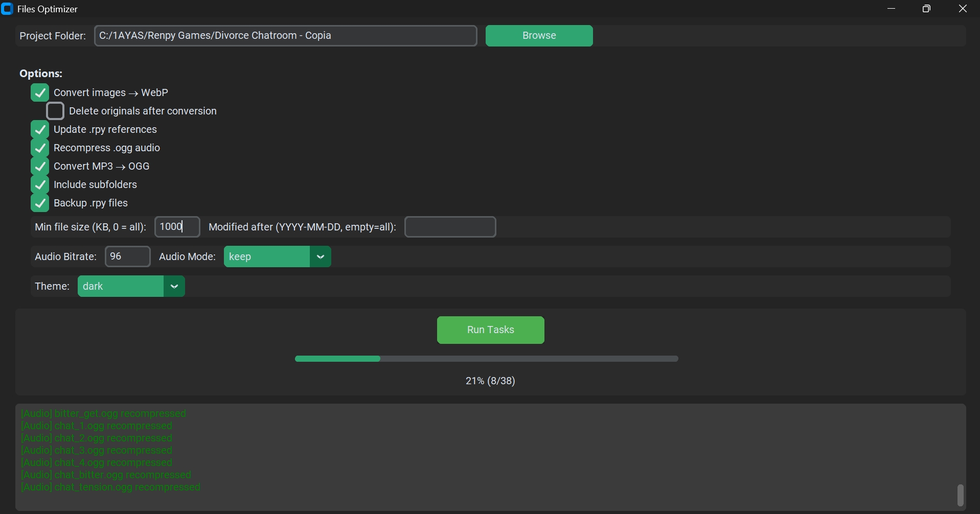This screenshot has height=514, width=980.
Task: Uncheck Convert images to WebP option
Action: tap(40, 93)
